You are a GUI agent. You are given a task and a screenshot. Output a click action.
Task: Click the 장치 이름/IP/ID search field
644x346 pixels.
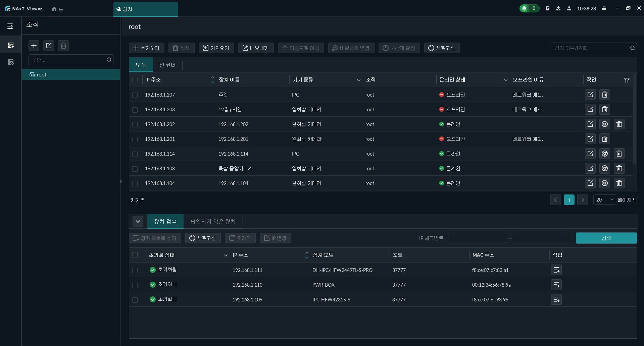tap(591, 48)
